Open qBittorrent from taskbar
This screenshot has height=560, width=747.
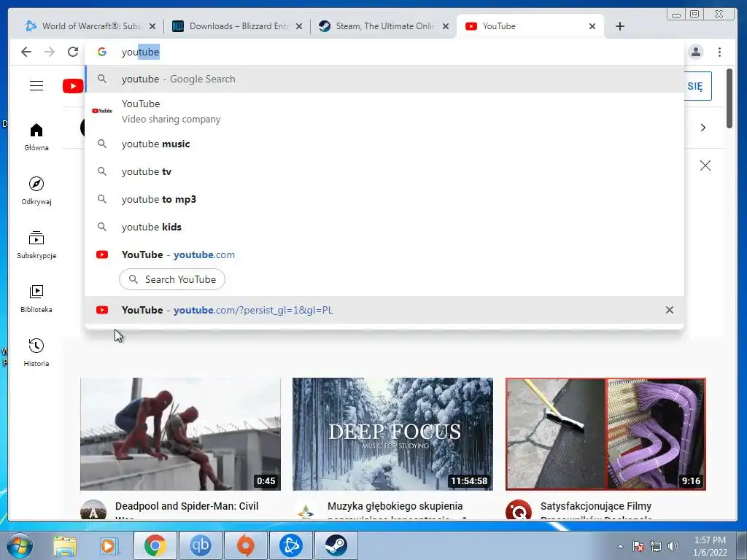click(x=200, y=545)
